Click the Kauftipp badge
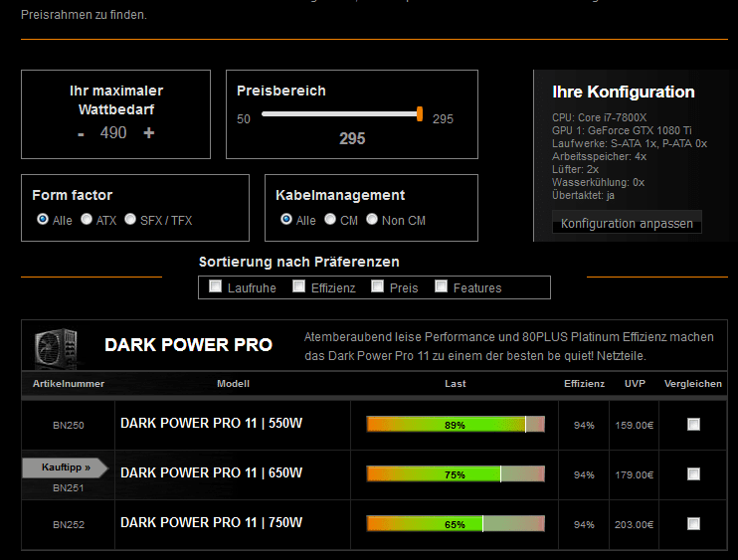The image size is (738, 560). (x=66, y=467)
